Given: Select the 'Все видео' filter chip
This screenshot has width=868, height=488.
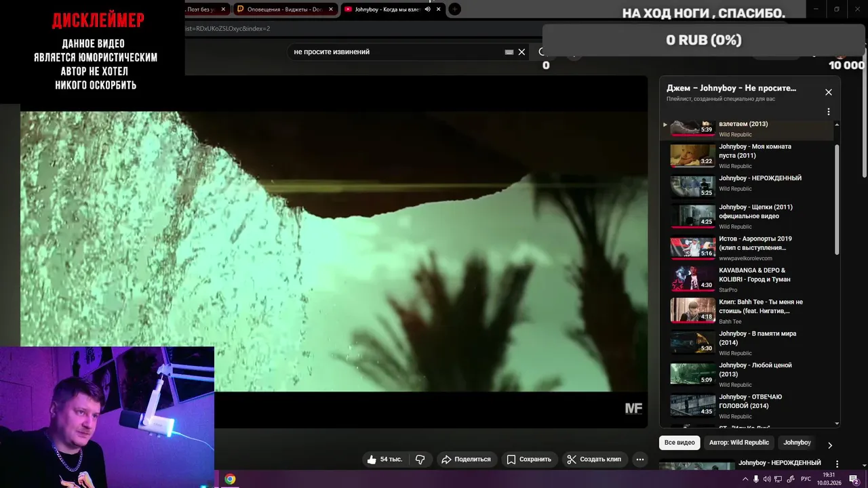Looking at the screenshot, I should 679,443.
